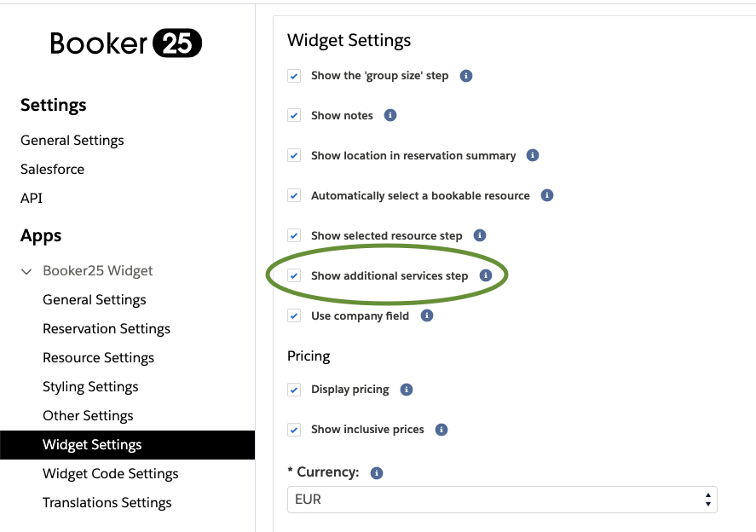The height and width of the screenshot is (532, 756).
Task: Navigate to the Salesforce settings page
Action: [x=52, y=169]
